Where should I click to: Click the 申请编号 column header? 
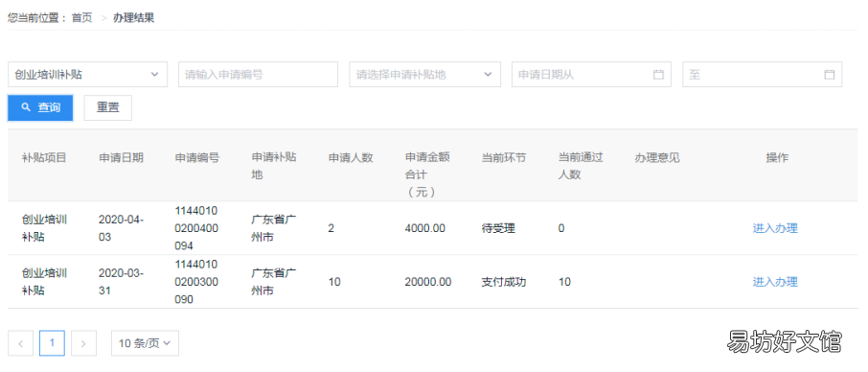[197, 158]
